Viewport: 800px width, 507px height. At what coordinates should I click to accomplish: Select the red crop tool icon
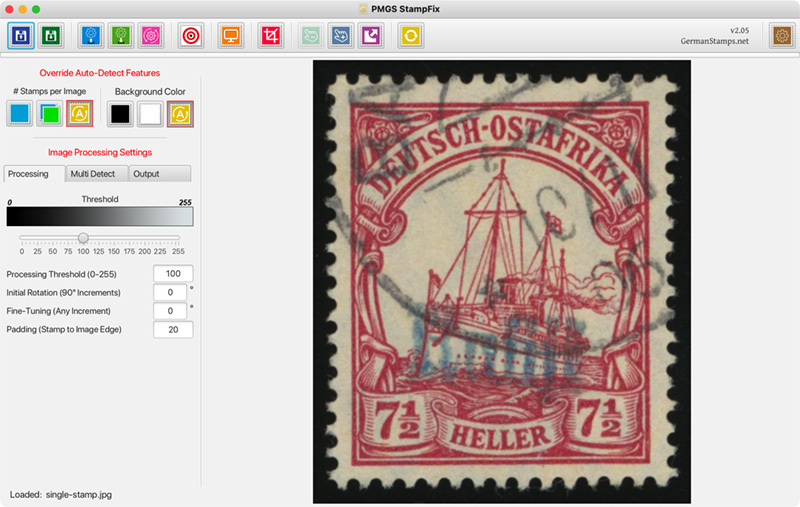[271, 36]
